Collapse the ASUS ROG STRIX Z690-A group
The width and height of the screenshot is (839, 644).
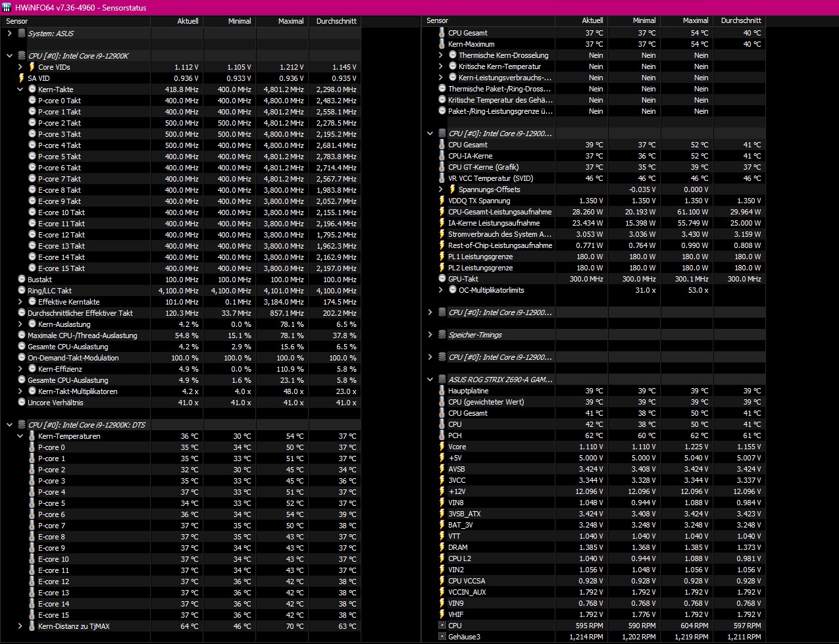430,380
